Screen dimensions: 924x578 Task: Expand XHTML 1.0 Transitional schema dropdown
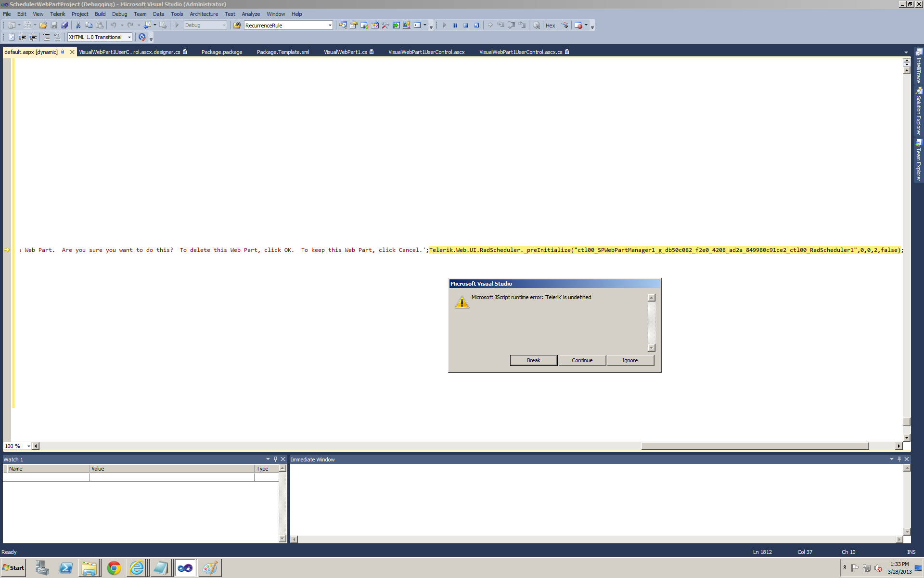[129, 37]
